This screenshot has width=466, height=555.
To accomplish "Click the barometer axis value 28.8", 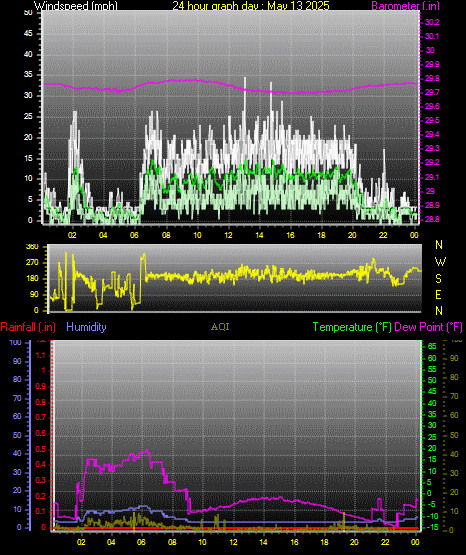I will click(432, 219).
